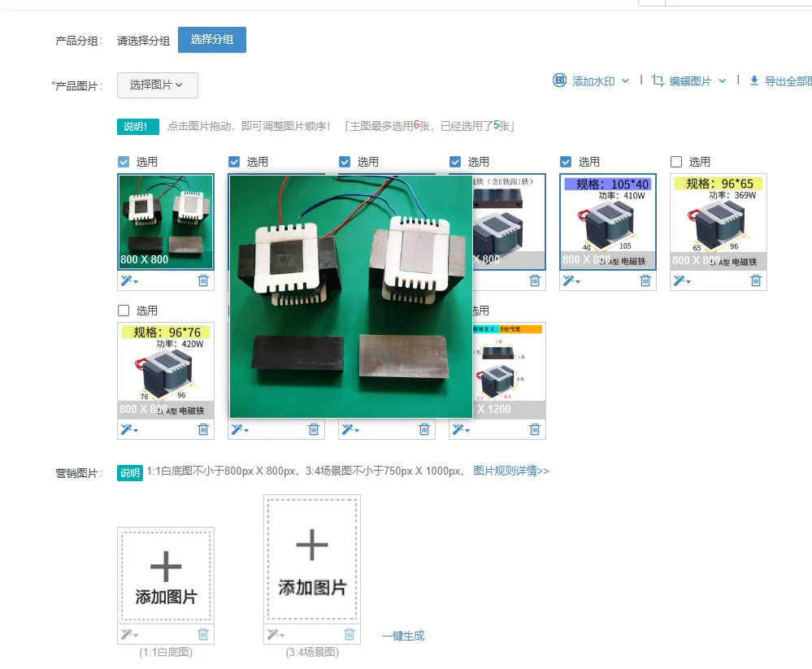Select the partially hidden 含E铁跟I铁 thumbnail
This screenshot has width=812, height=669.
pos(509,222)
